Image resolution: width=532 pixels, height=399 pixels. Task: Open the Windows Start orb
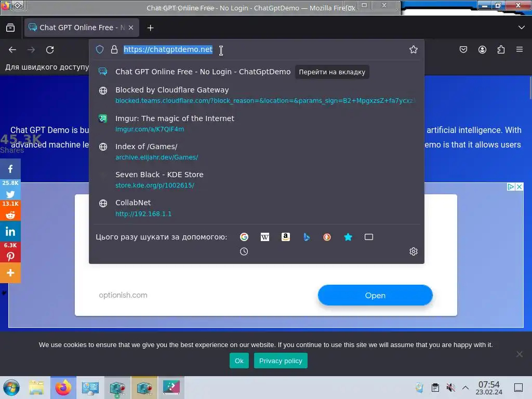pyautogui.click(x=11, y=388)
